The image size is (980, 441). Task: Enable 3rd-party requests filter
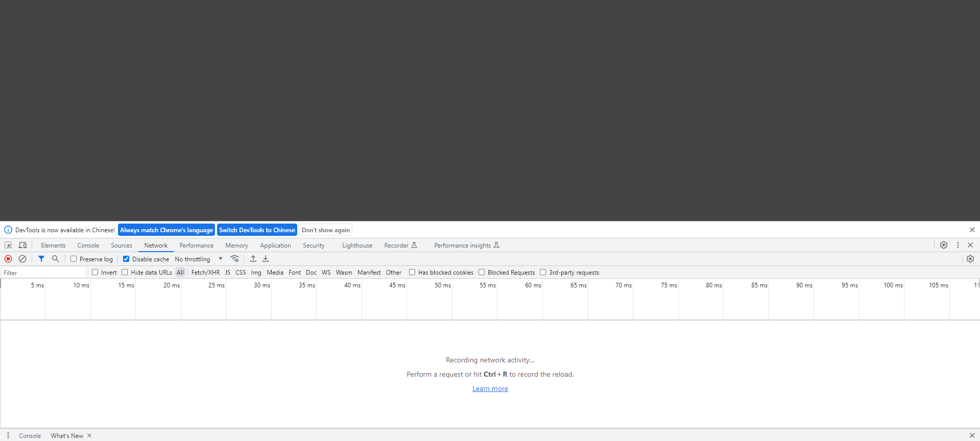(543, 273)
